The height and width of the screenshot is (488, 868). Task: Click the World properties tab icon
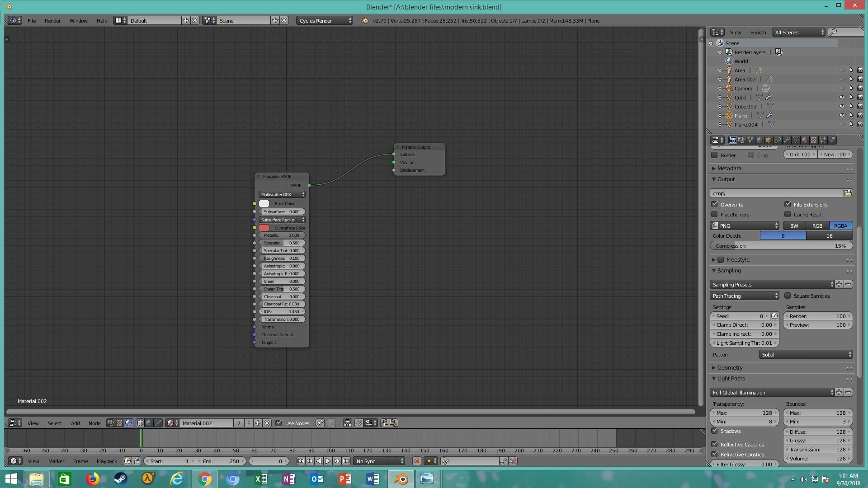[x=759, y=140]
